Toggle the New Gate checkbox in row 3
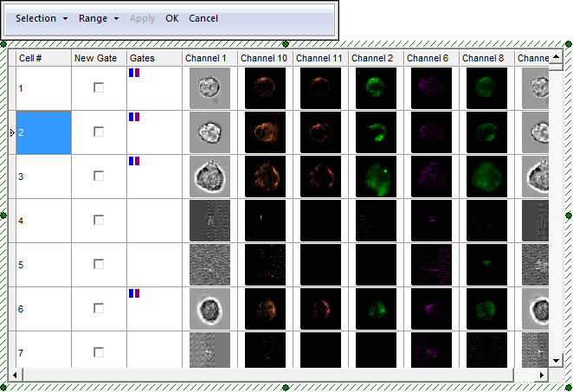The image size is (573, 392). [x=99, y=176]
